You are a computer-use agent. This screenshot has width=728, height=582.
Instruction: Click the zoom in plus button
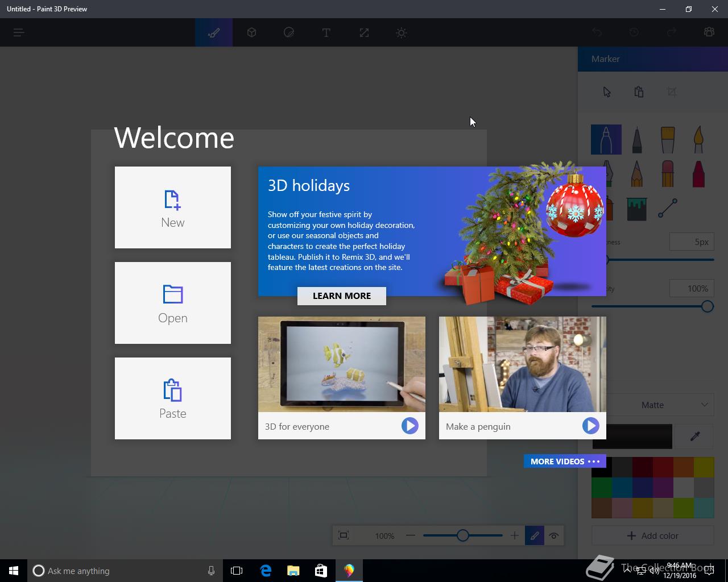click(514, 535)
